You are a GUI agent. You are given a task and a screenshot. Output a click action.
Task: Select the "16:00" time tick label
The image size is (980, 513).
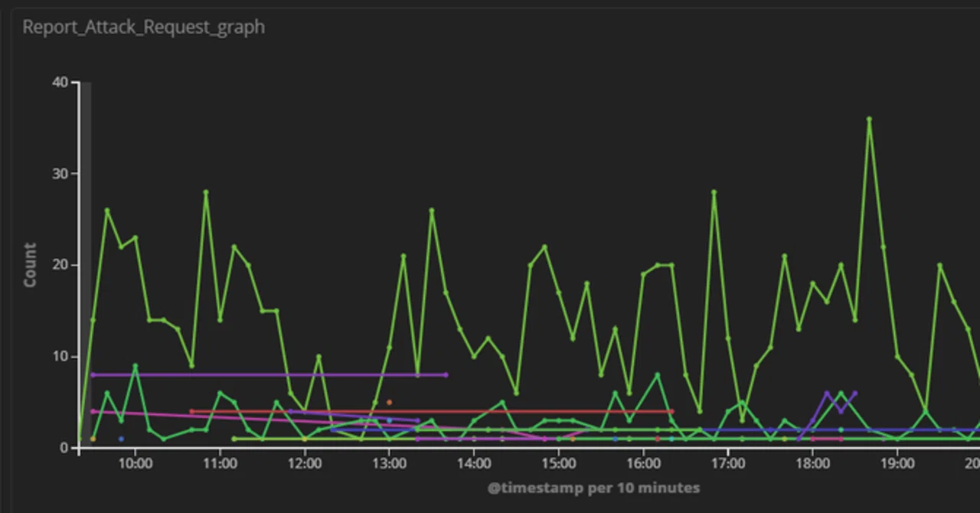643,463
